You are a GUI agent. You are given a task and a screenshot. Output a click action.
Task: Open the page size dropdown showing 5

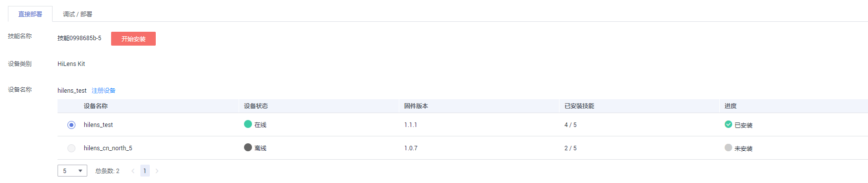pyautogui.click(x=72, y=171)
